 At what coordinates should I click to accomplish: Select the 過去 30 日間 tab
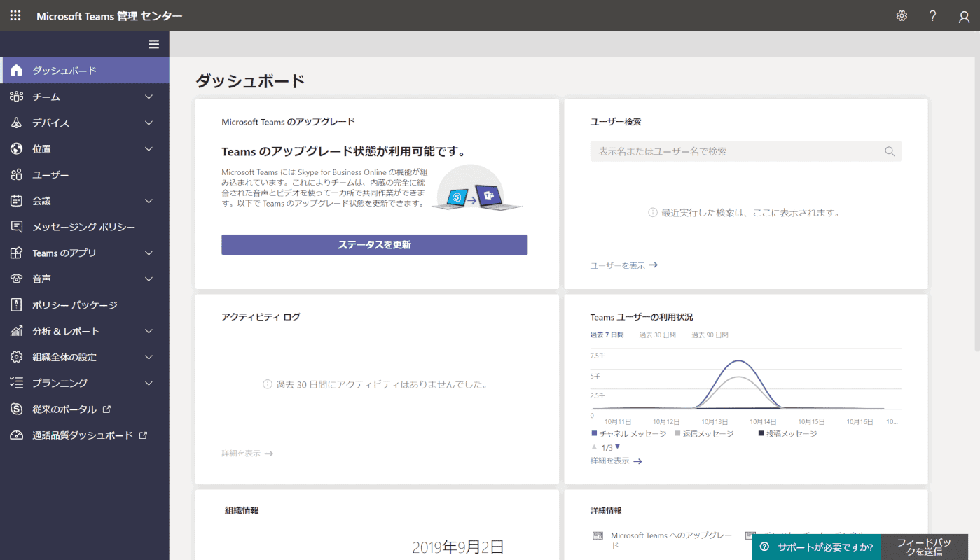pos(657,335)
